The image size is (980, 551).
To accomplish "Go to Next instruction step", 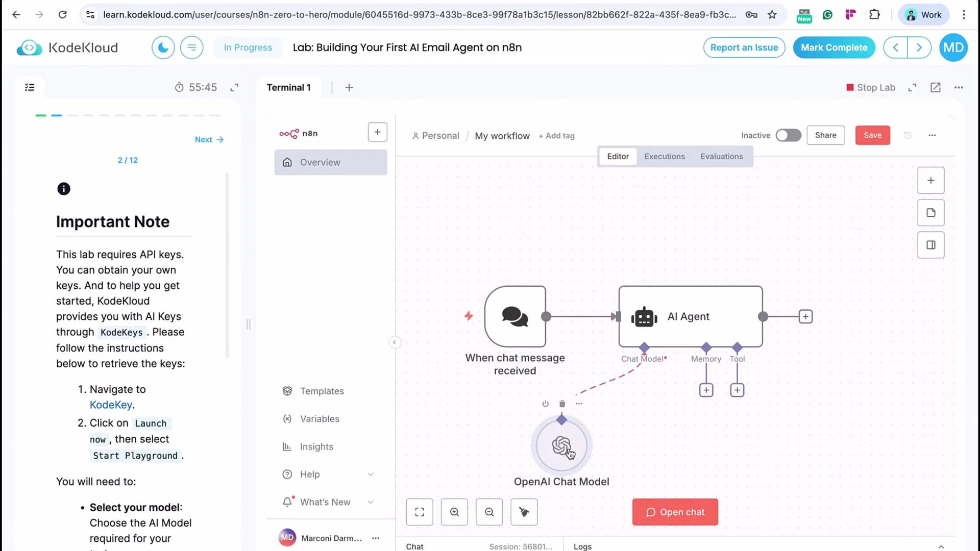I will 209,140.
